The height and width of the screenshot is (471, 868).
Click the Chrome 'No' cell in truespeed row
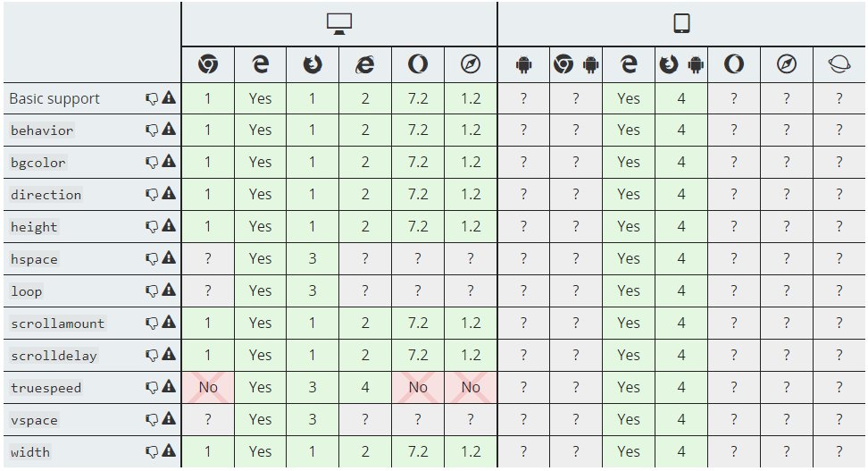click(x=208, y=387)
